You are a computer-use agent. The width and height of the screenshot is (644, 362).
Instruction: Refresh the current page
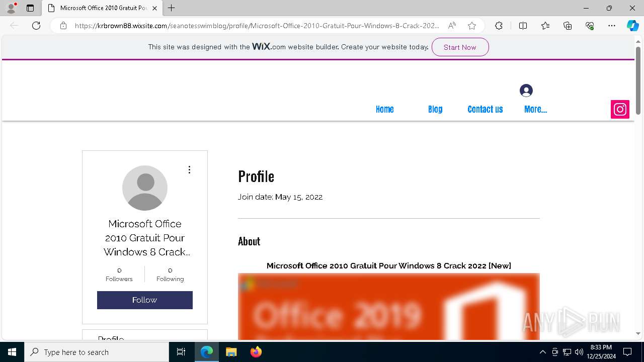point(36,26)
